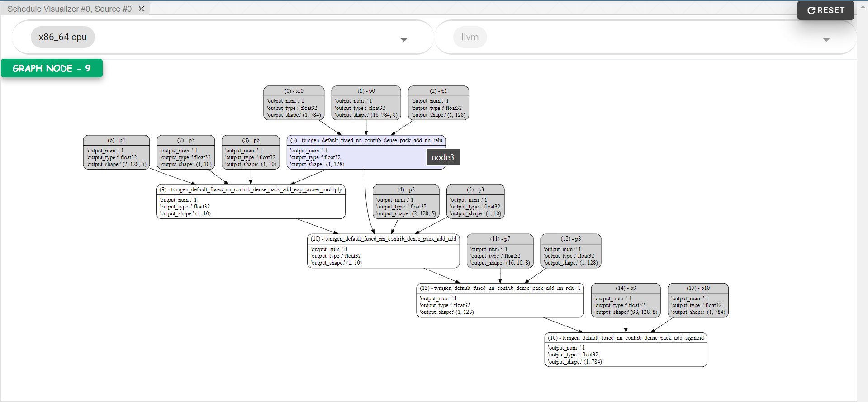868x402 pixels.
Task: Select graph node (1) p0
Action: point(366,103)
